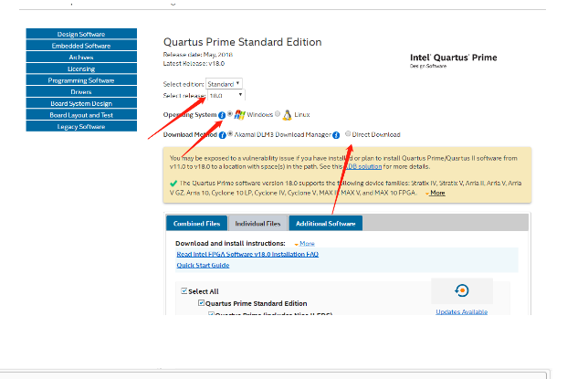Screen dimensions: 588x379
Task: Select the Windows radio button
Action: pyautogui.click(x=230, y=114)
